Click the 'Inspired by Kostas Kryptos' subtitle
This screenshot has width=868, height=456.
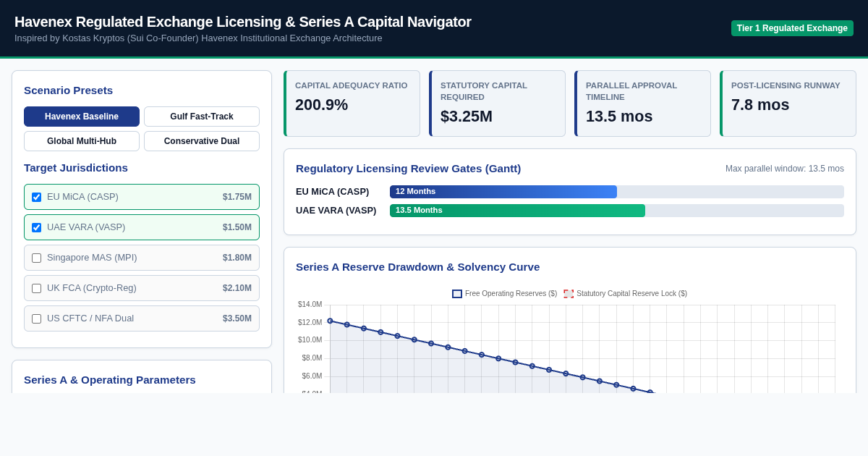pyautogui.click(x=198, y=38)
